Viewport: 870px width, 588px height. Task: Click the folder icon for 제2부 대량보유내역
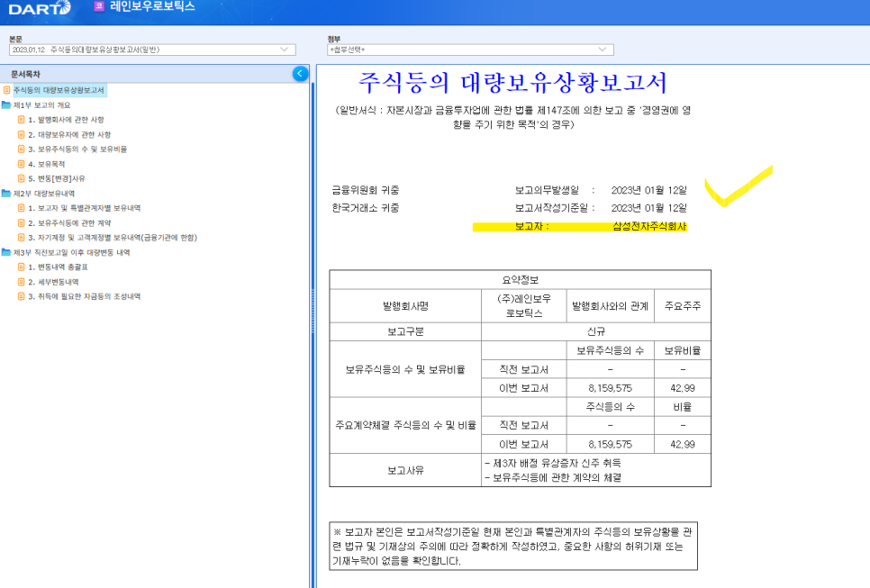click(x=7, y=194)
